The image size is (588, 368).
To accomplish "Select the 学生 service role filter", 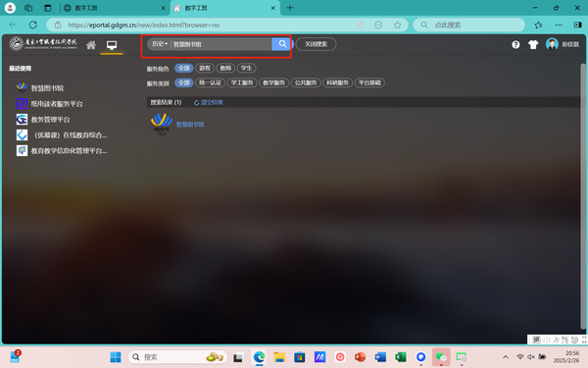I will 246,68.
